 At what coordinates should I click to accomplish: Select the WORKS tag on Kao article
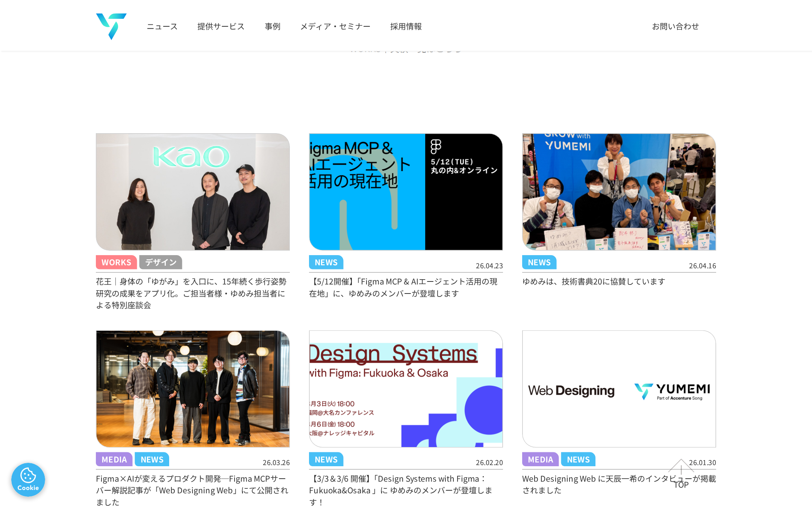(x=117, y=262)
